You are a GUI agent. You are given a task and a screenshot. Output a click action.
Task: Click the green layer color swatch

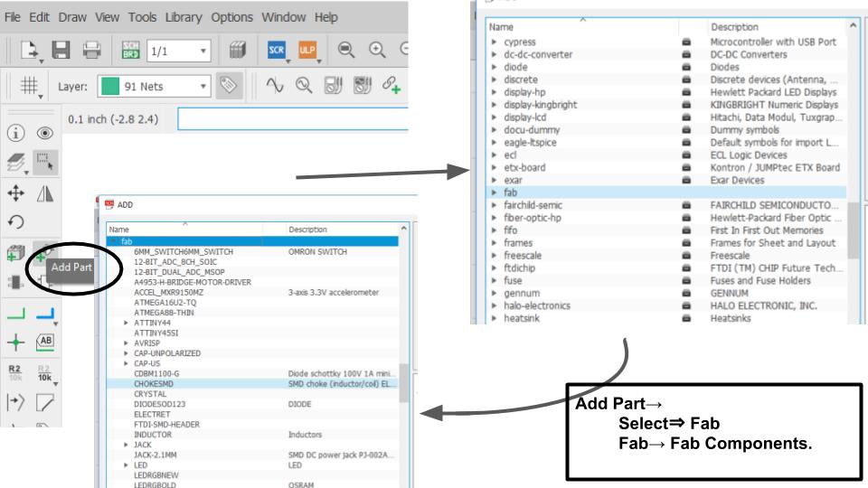tap(110, 87)
